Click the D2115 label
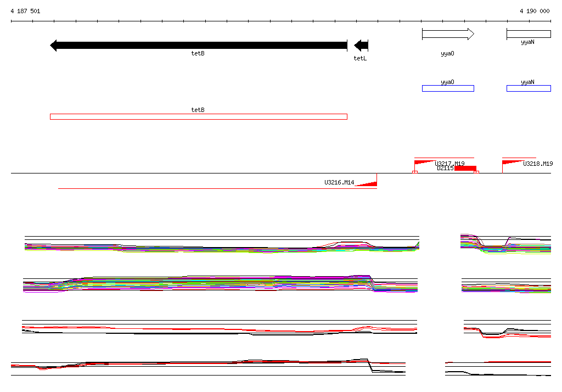 (445, 168)
